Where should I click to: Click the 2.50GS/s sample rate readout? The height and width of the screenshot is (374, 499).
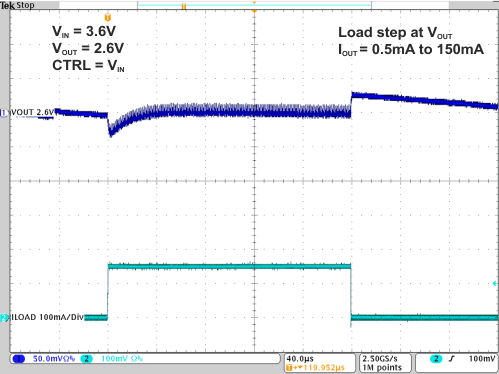pos(380,359)
